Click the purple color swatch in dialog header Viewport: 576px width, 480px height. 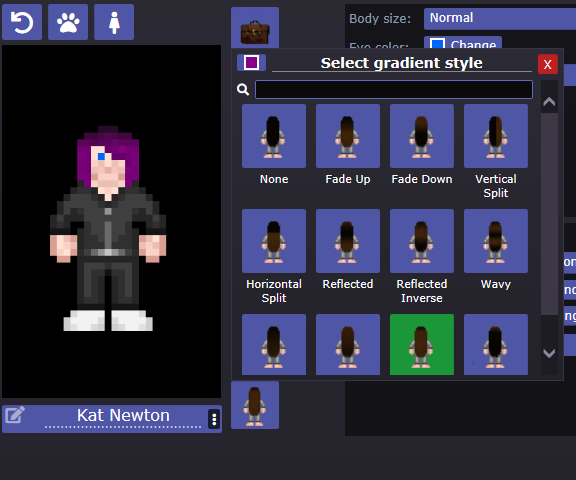251,62
